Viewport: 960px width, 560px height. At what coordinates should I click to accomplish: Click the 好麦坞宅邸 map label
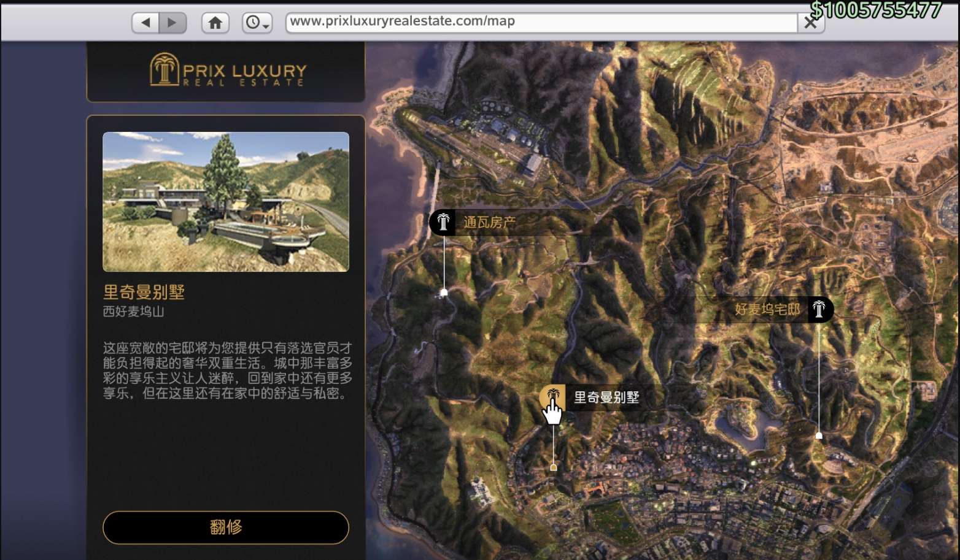767,309
